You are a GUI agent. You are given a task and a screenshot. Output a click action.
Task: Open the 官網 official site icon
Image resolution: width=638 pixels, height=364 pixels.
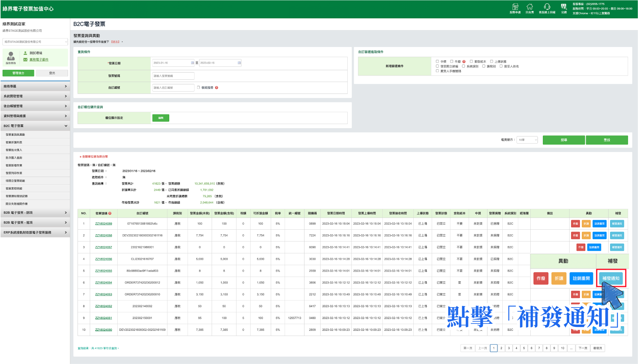pyautogui.click(x=564, y=7)
